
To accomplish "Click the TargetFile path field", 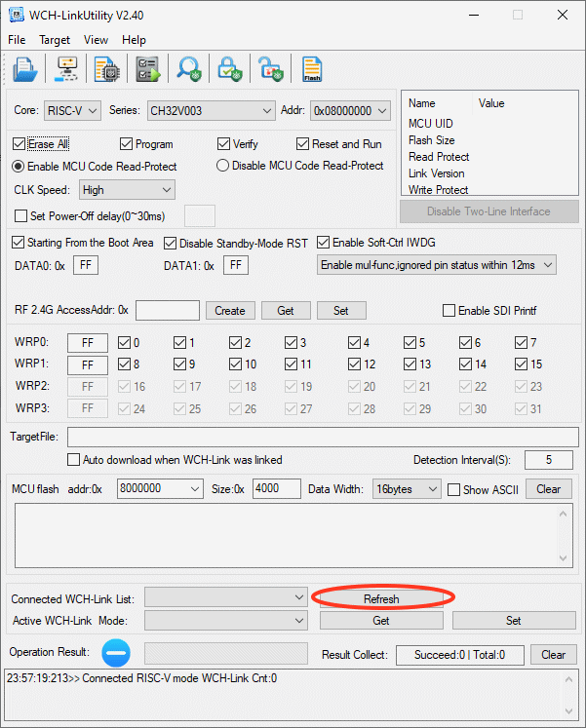I will click(x=323, y=437).
